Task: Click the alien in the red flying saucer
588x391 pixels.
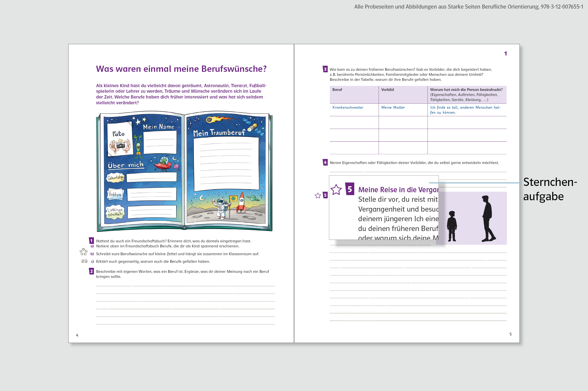Action: [x=163, y=163]
